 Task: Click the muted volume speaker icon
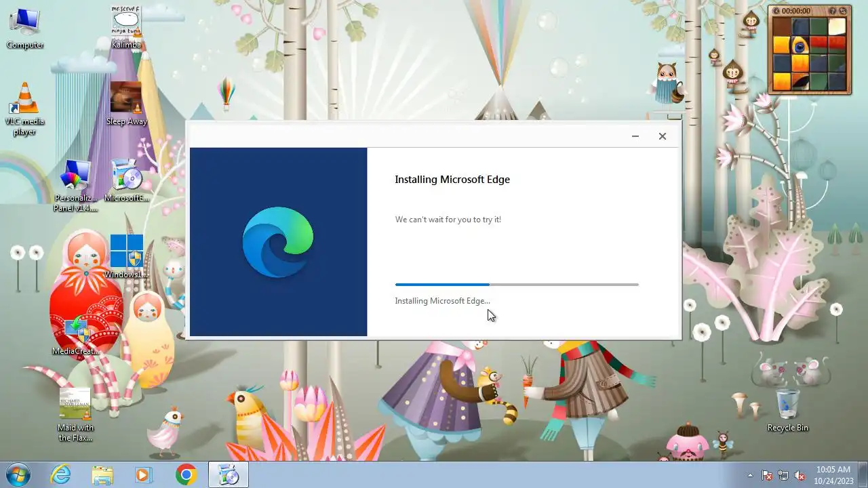pyautogui.click(x=800, y=475)
